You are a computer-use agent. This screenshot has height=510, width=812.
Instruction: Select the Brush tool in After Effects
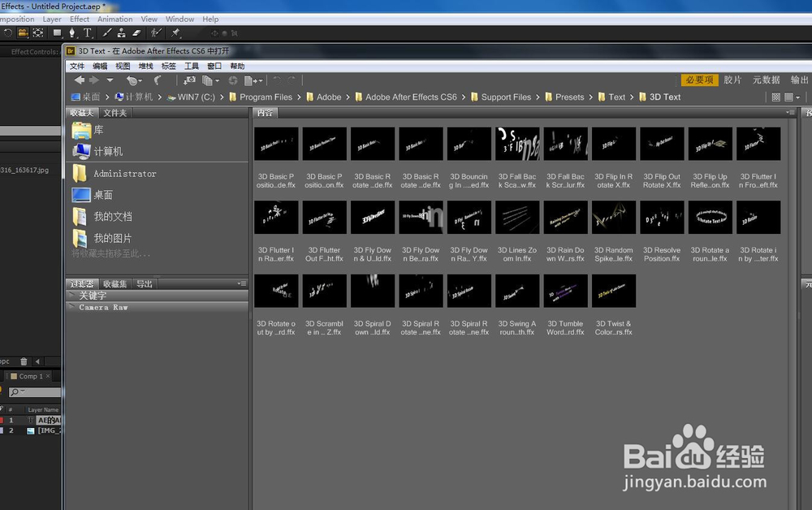tap(106, 33)
